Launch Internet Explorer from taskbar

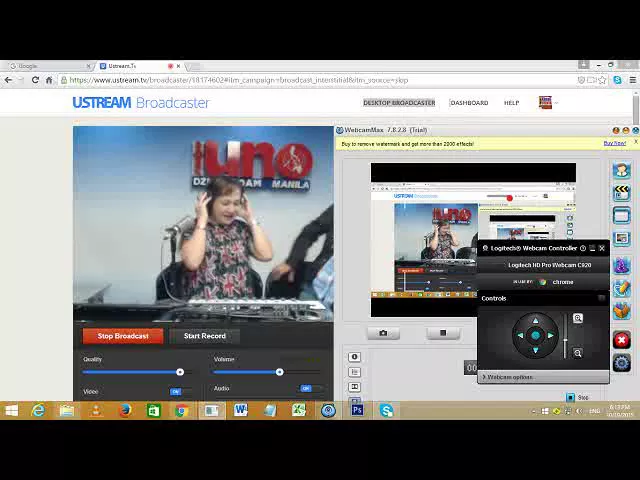pyautogui.click(x=38, y=411)
